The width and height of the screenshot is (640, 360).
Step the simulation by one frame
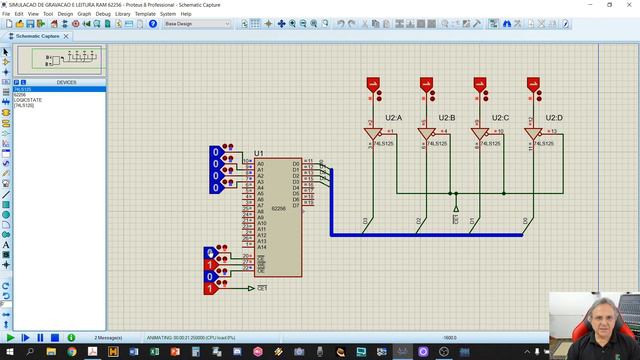(25, 338)
